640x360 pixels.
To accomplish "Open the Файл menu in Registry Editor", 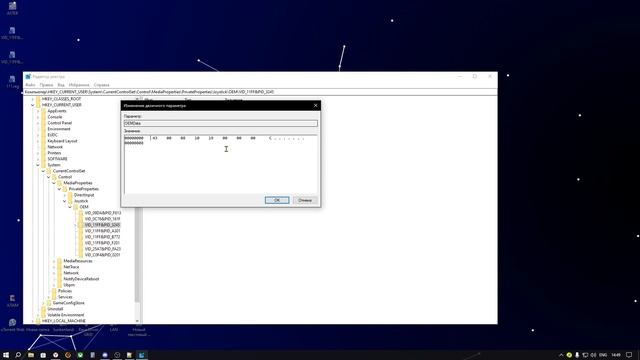I will click(30, 85).
